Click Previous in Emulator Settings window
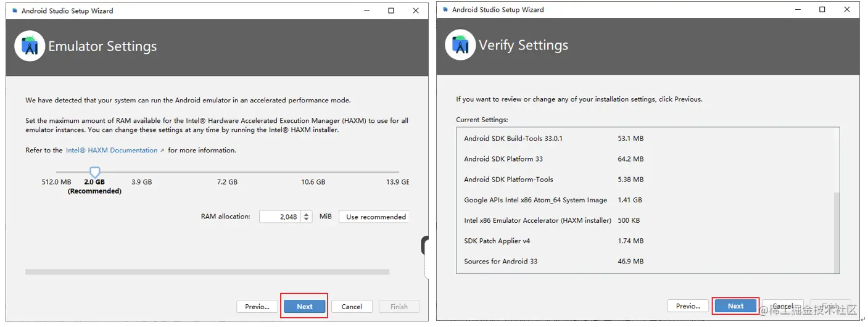This screenshot has width=868, height=327. pos(257,307)
